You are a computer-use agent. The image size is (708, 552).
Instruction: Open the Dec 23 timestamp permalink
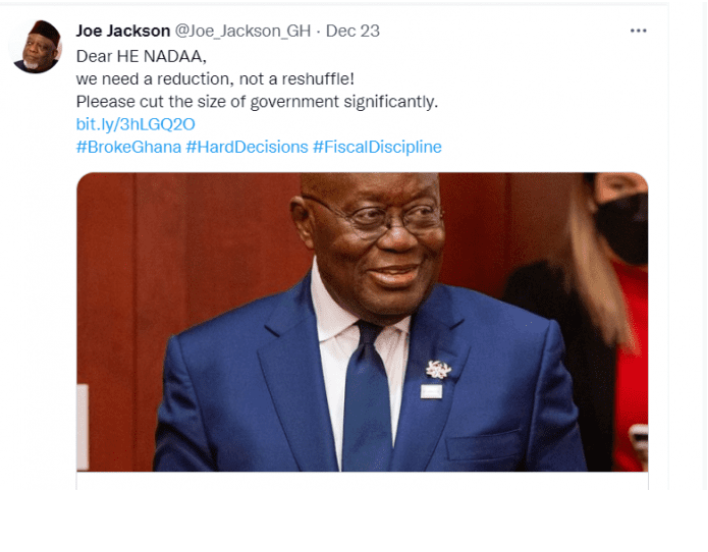click(x=353, y=31)
